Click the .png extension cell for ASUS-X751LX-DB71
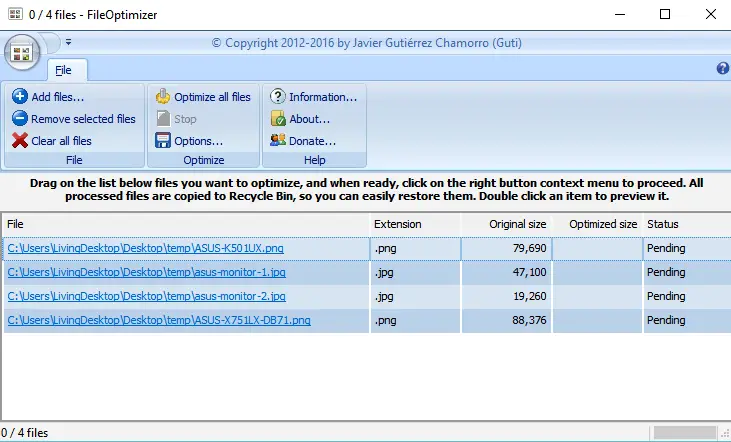Image resolution: width=731 pixels, height=442 pixels. click(415, 320)
